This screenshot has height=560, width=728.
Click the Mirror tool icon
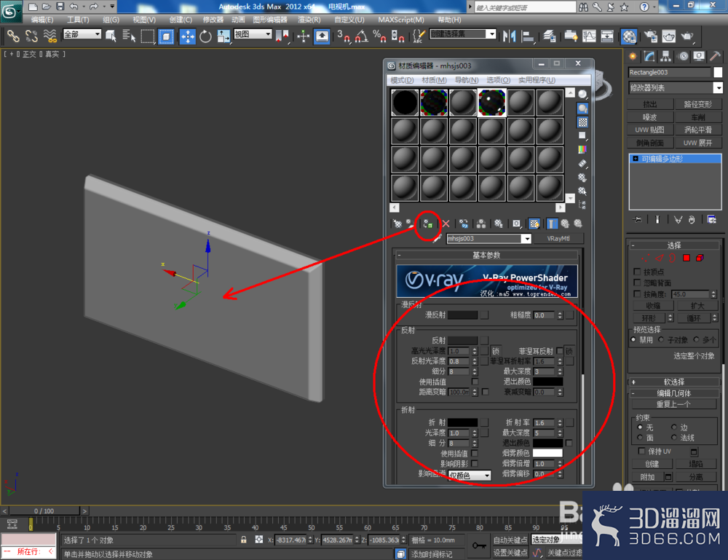[510, 36]
